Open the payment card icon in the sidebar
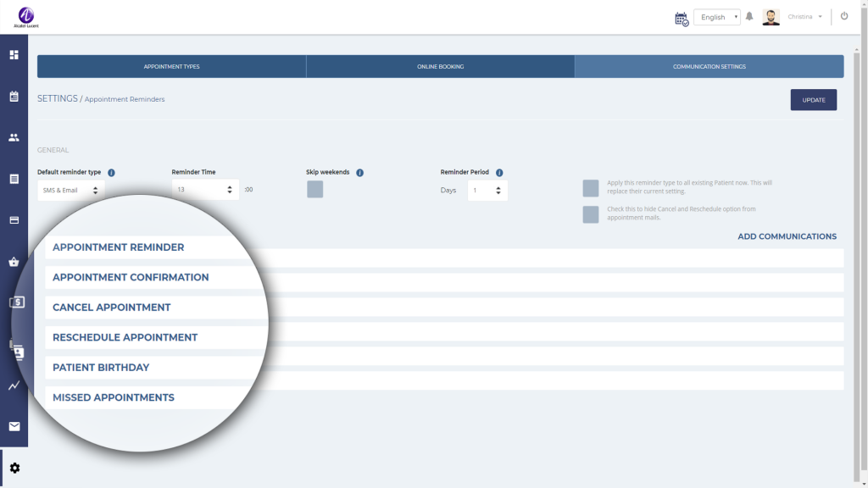The image size is (868, 488). click(14, 220)
